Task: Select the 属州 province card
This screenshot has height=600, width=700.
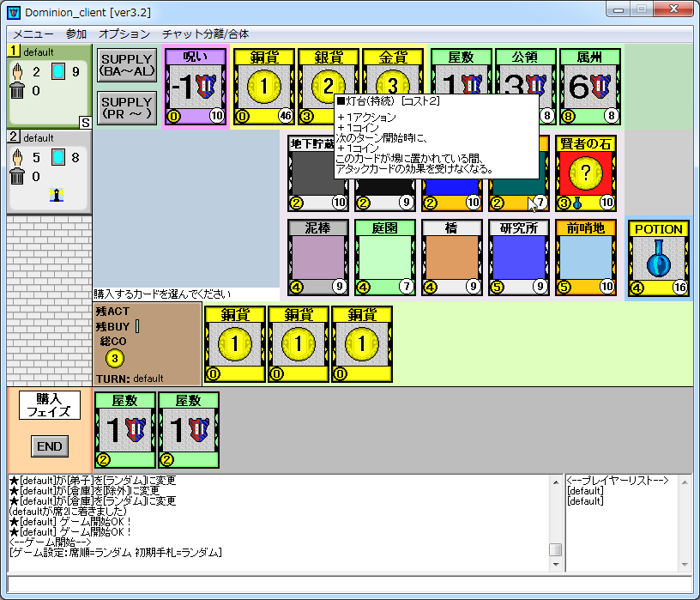Action: [589, 86]
